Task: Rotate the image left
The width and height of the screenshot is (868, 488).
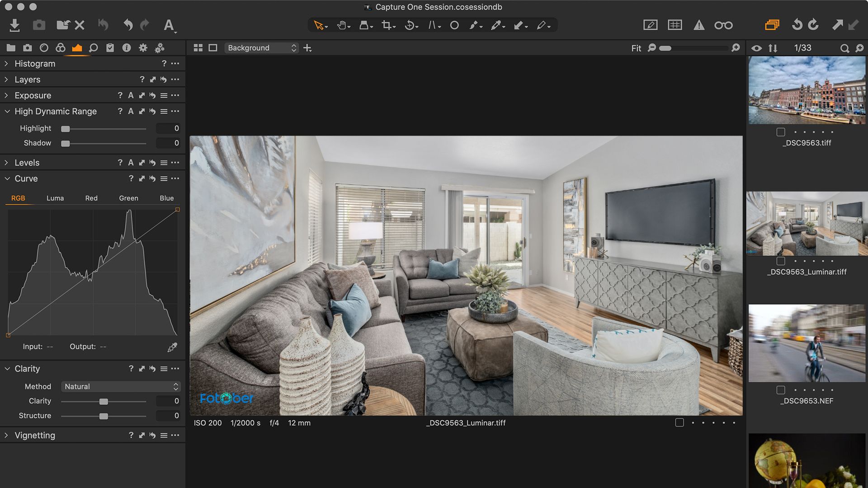Action: point(797,25)
